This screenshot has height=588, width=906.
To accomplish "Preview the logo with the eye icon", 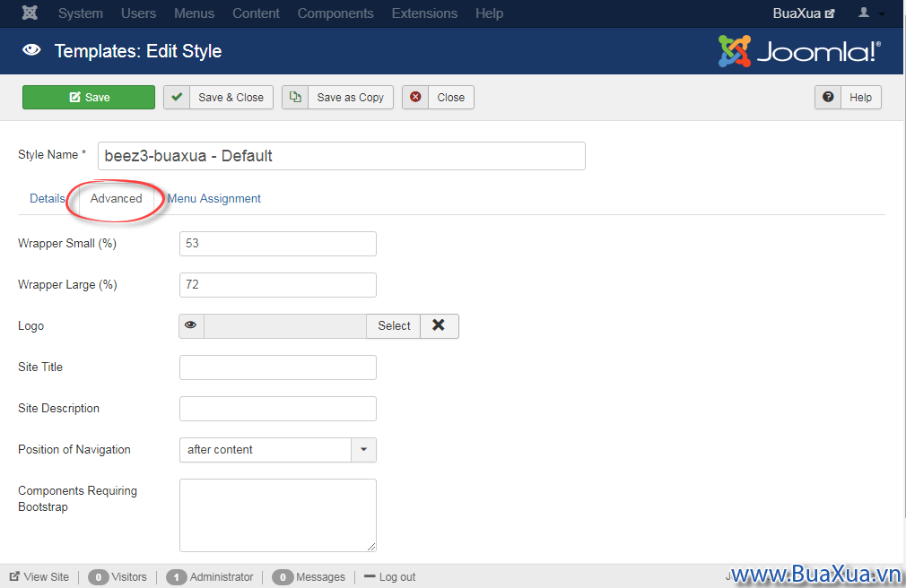I will click(x=191, y=325).
